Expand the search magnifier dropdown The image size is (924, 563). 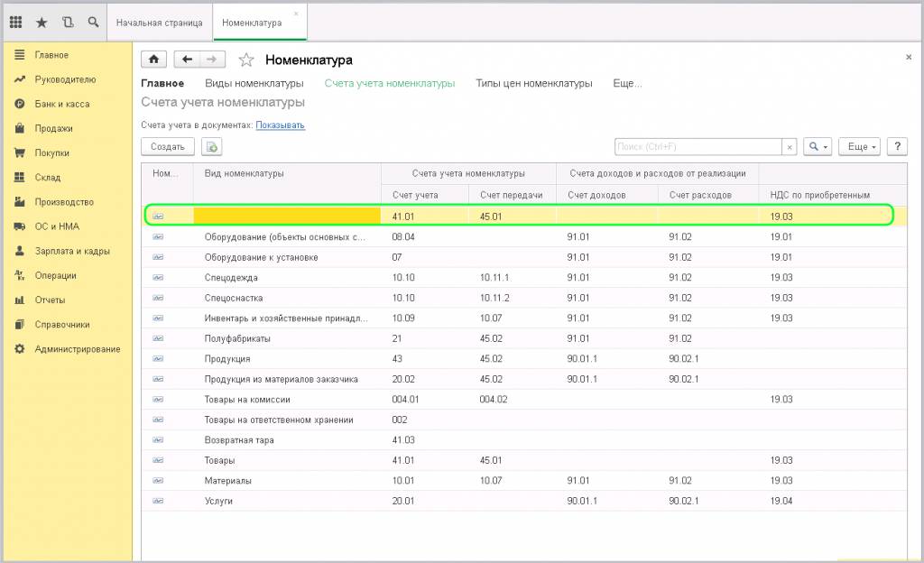pyautogui.click(x=818, y=147)
